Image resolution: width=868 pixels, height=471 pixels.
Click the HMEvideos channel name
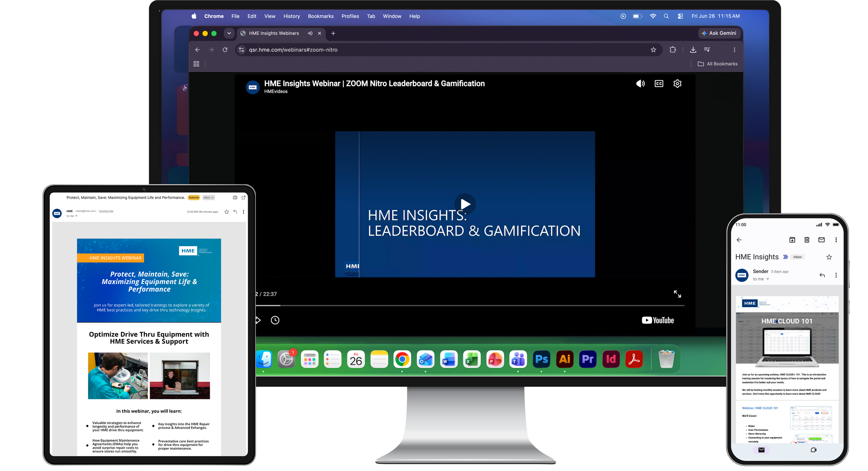[276, 92]
